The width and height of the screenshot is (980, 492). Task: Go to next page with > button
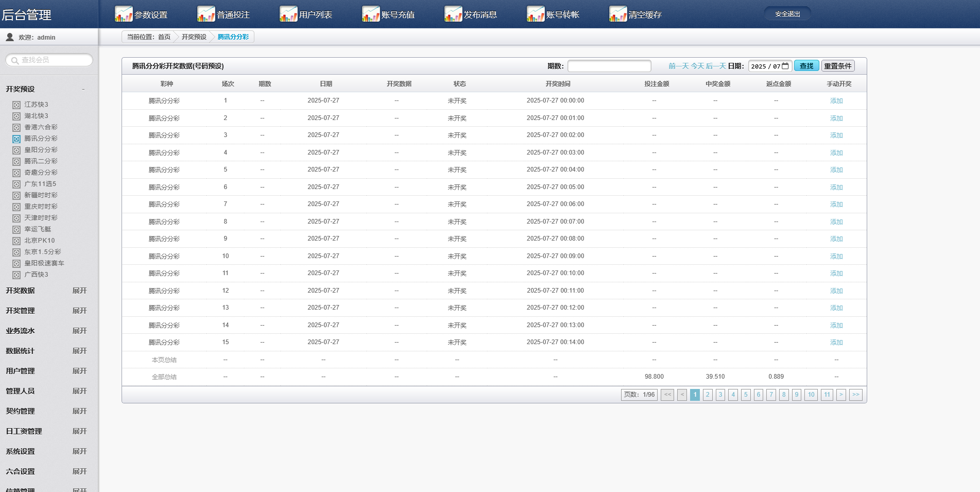(x=841, y=395)
